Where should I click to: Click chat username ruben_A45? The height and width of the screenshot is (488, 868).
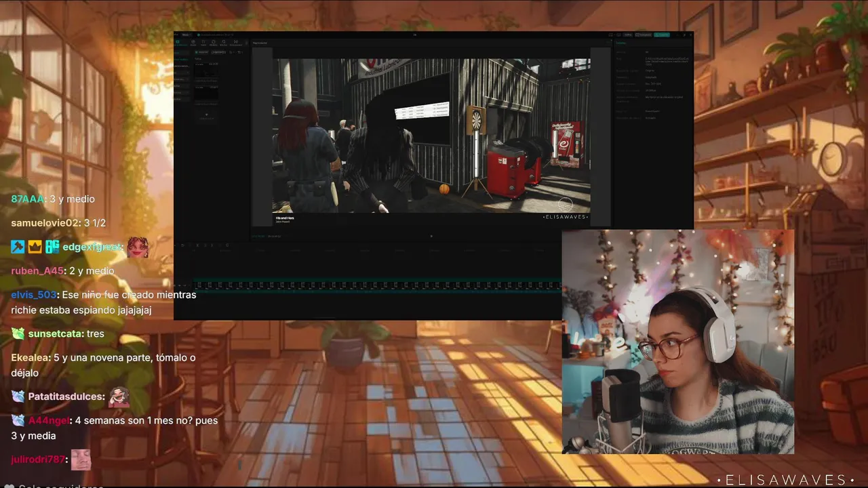point(37,271)
